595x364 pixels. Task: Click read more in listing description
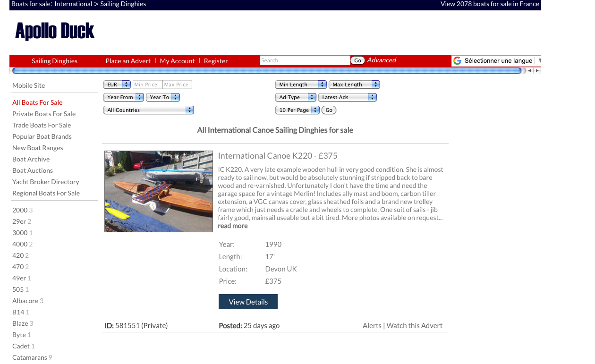pyautogui.click(x=232, y=226)
